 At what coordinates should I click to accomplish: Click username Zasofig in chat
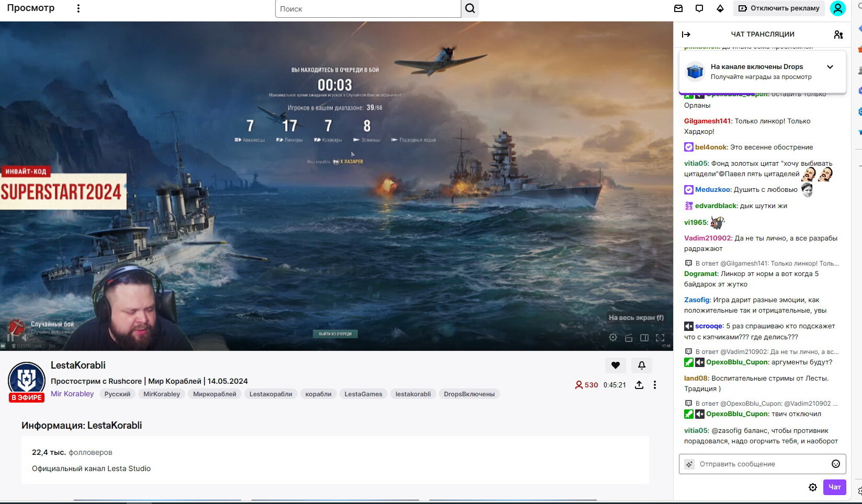[697, 300]
